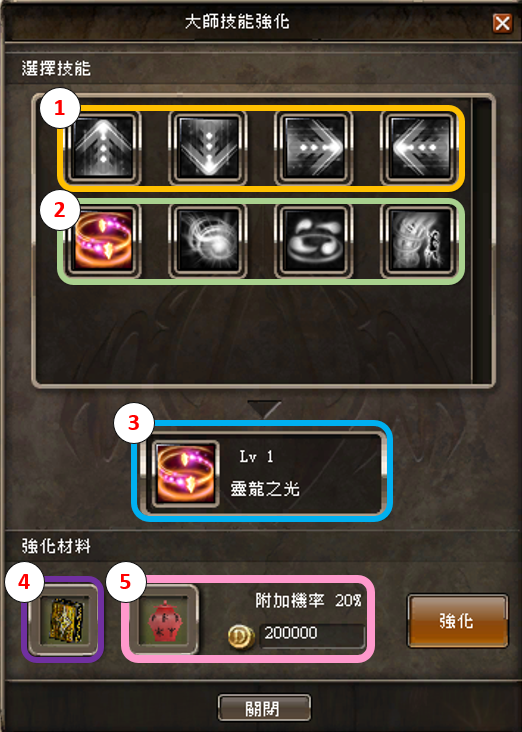Click the 關閉 button at bottom

click(x=264, y=708)
